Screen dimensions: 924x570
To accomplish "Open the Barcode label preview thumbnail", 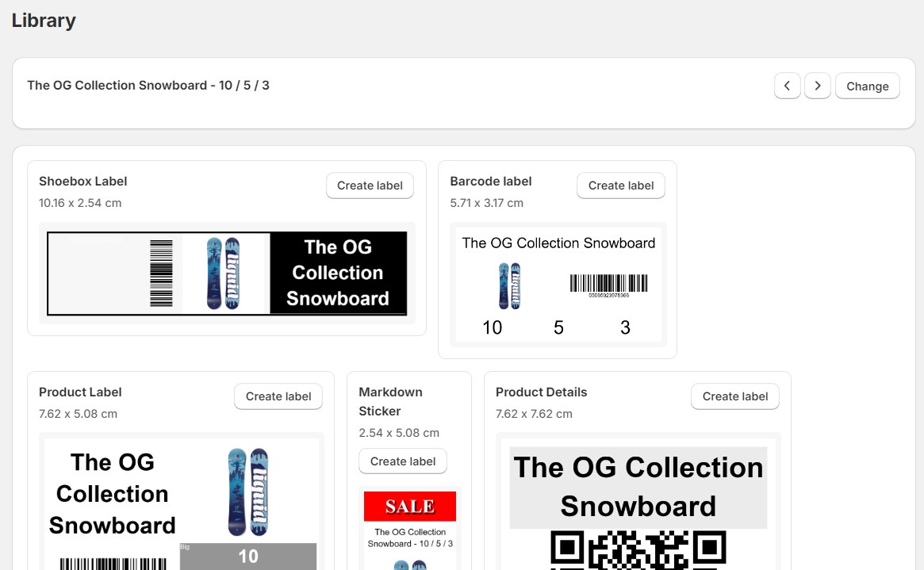I will point(558,285).
